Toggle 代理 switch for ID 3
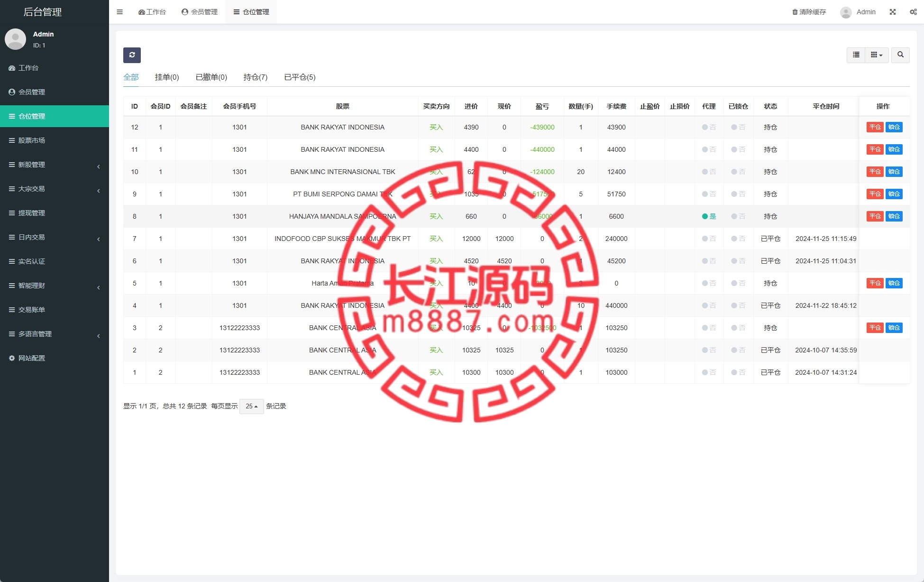 [x=709, y=328]
